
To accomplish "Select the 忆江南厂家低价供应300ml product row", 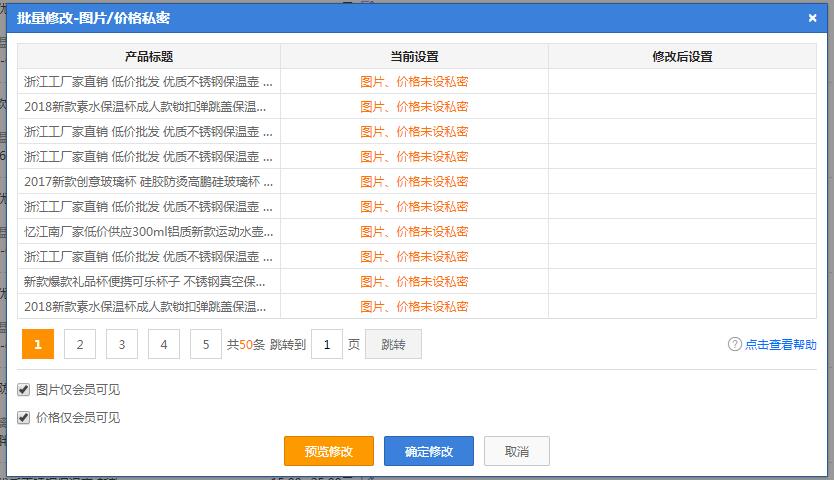I will click(x=416, y=231).
